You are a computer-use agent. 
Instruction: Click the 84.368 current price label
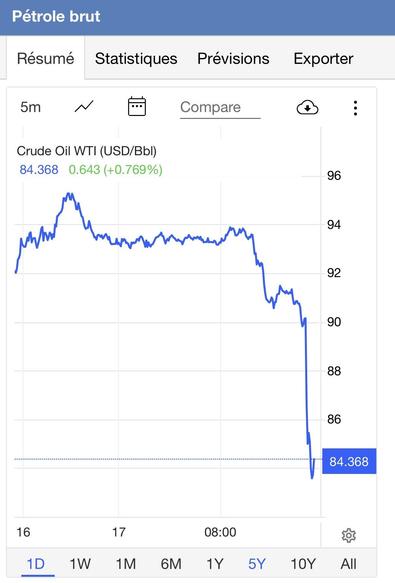pos(349,461)
